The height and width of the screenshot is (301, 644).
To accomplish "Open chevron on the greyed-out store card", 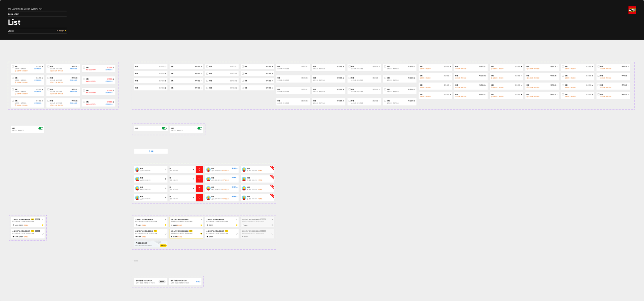I will point(272,219).
